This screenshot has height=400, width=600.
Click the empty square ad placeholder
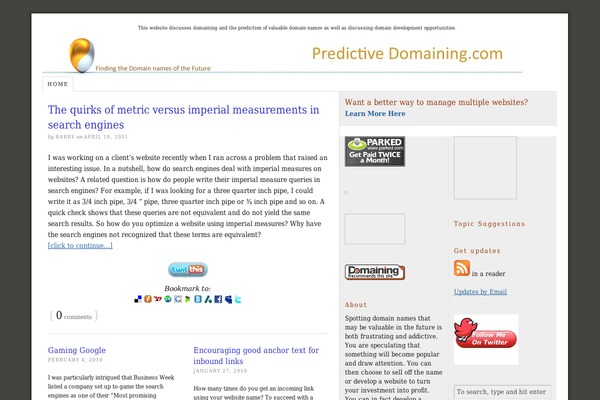point(485,168)
